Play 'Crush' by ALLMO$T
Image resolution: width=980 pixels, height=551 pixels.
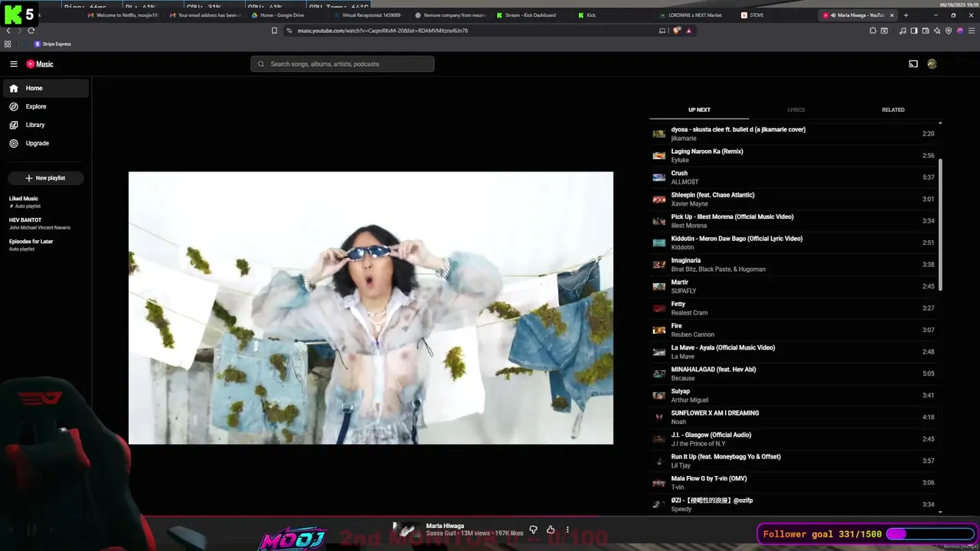pyautogui.click(x=793, y=178)
